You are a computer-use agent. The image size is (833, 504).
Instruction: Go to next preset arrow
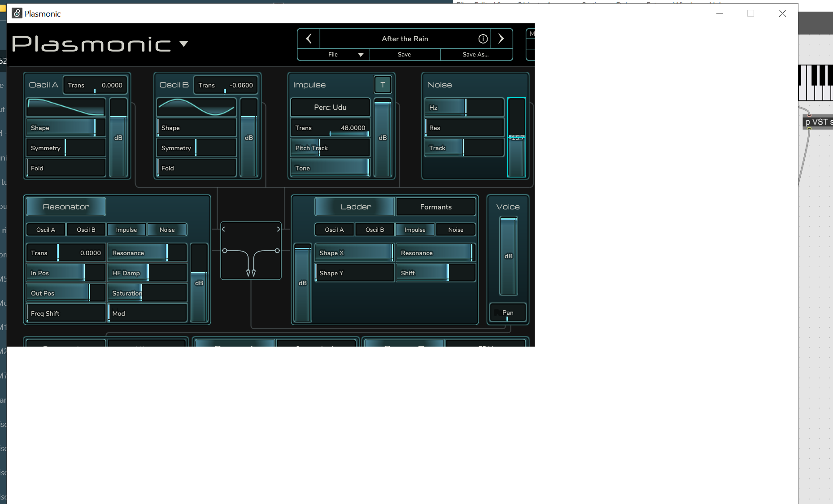(501, 39)
